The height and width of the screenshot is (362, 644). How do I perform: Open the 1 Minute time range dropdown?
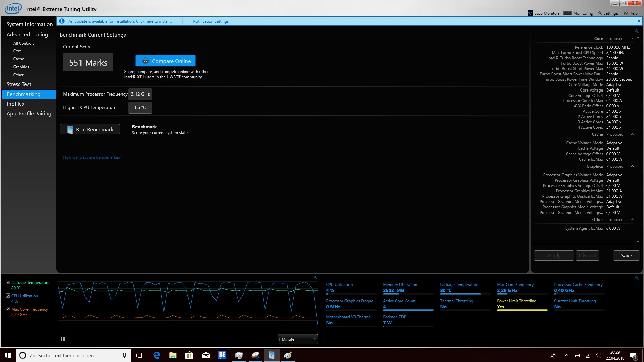(x=298, y=339)
